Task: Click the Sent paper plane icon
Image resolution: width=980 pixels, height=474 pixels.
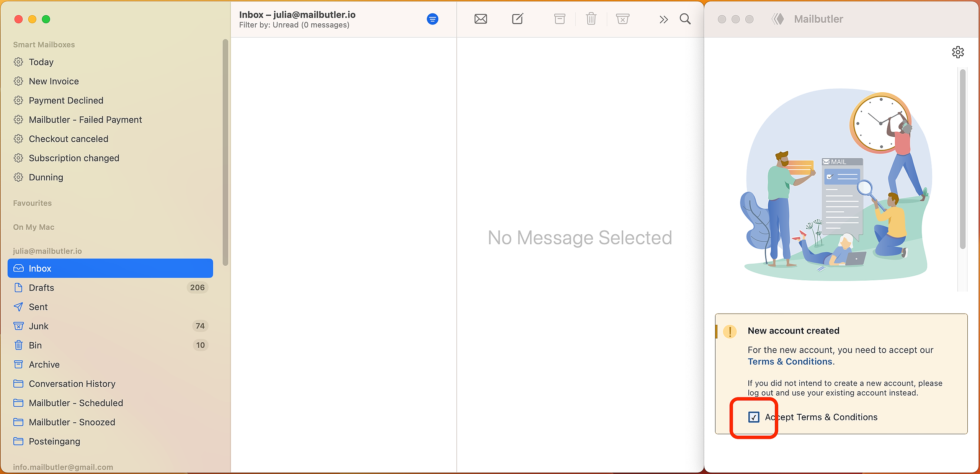Action: tap(18, 307)
